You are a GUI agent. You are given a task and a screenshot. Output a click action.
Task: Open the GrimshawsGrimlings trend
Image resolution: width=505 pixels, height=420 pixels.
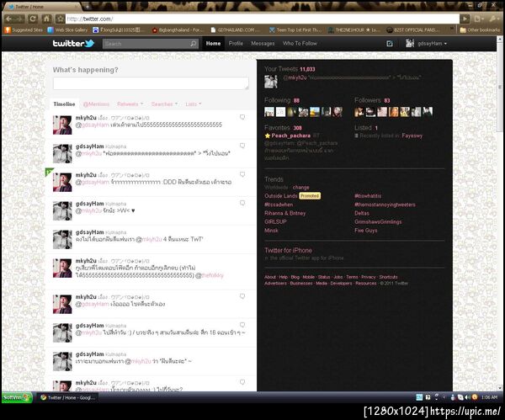pyautogui.click(x=378, y=222)
